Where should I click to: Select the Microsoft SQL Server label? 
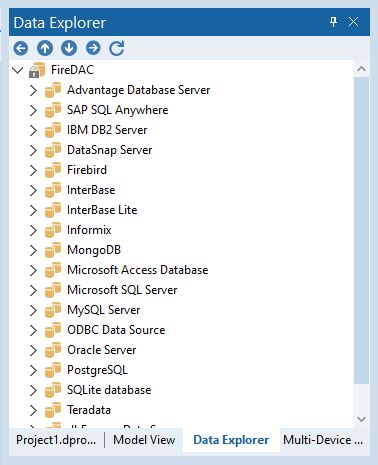pos(122,290)
